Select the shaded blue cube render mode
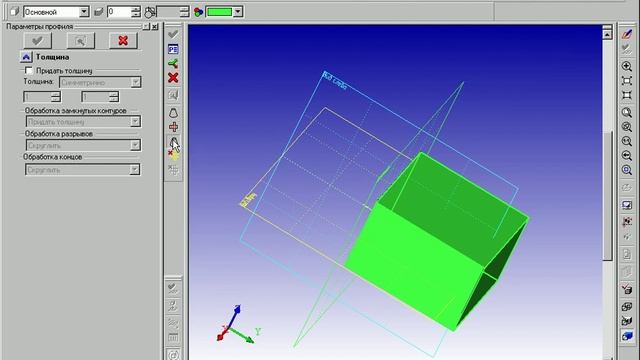 coord(627,336)
